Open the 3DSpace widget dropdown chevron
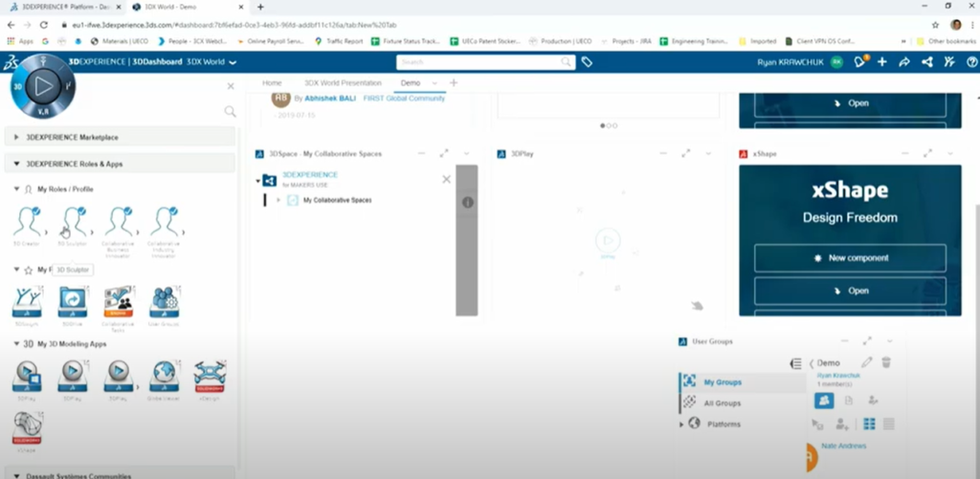 click(x=466, y=154)
